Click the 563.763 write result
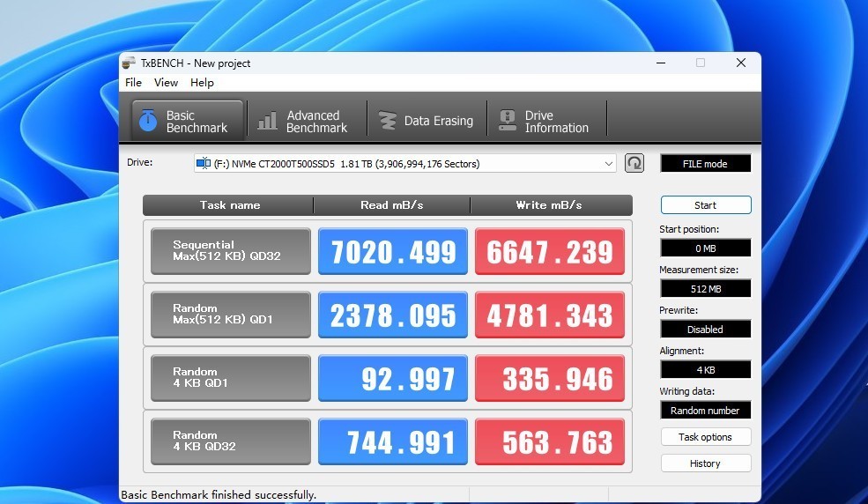This screenshot has width=868, height=504. (550, 441)
